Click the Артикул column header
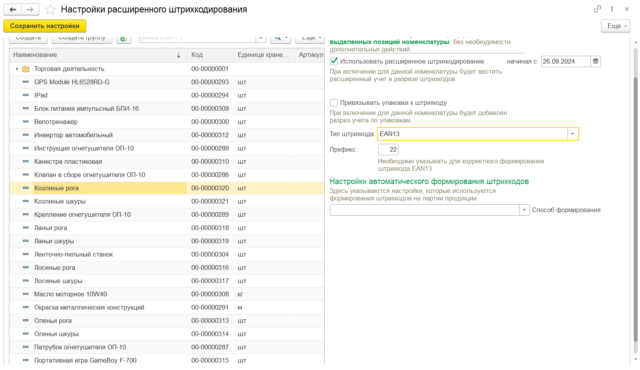The image size is (640, 370). 310,55
